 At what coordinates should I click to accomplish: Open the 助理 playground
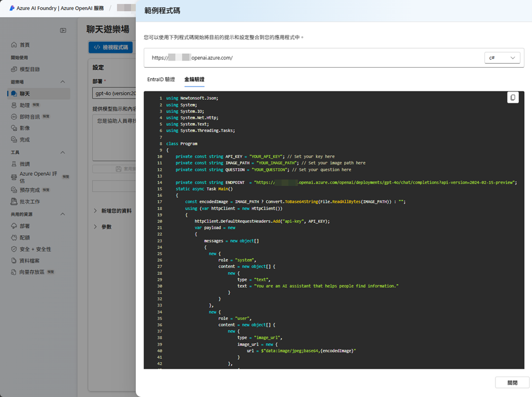(25, 105)
